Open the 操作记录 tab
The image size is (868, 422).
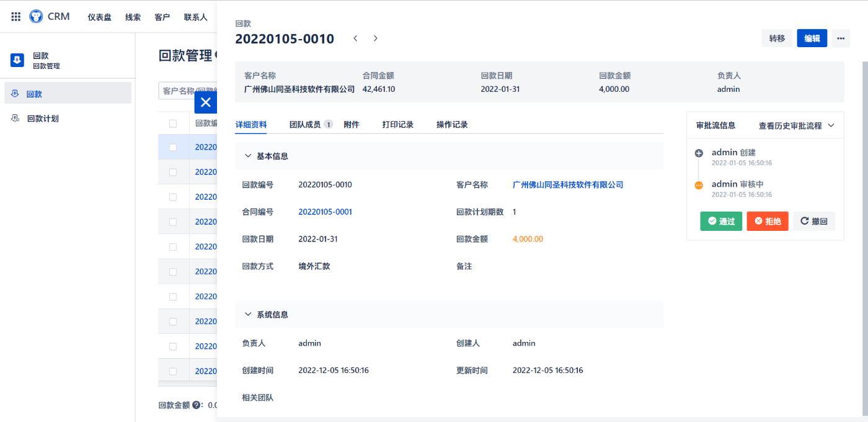coord(452,125)
